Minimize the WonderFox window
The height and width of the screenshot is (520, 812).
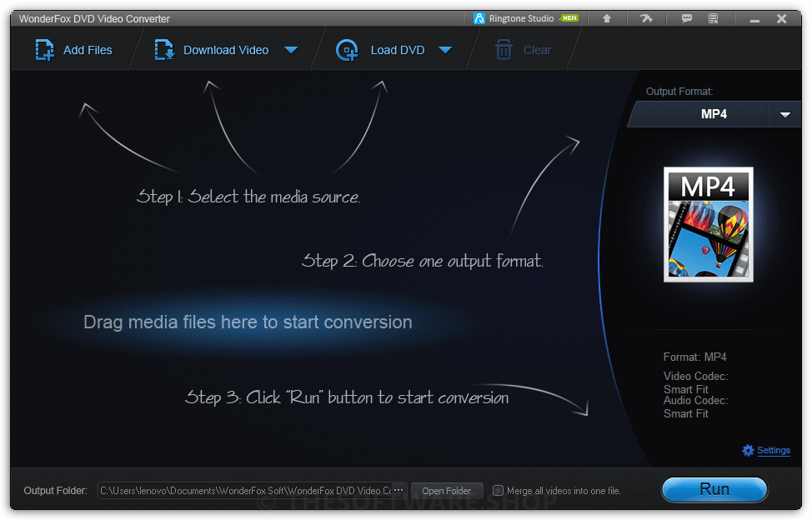[754, 20]
